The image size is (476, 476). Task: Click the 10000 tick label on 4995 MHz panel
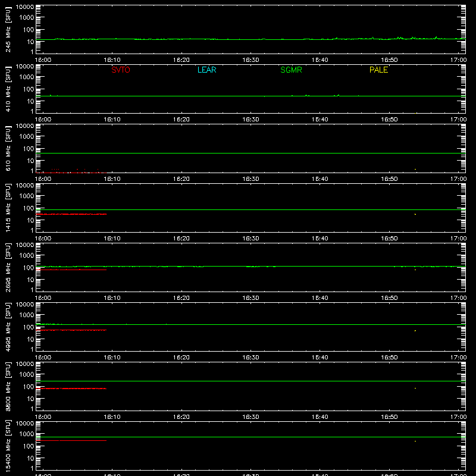click(25, 305)
